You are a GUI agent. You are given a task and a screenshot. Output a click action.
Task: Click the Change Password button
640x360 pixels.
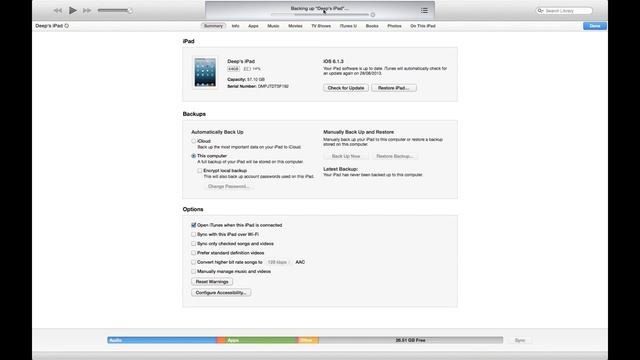pyautogui.click(x=229, y=187)
